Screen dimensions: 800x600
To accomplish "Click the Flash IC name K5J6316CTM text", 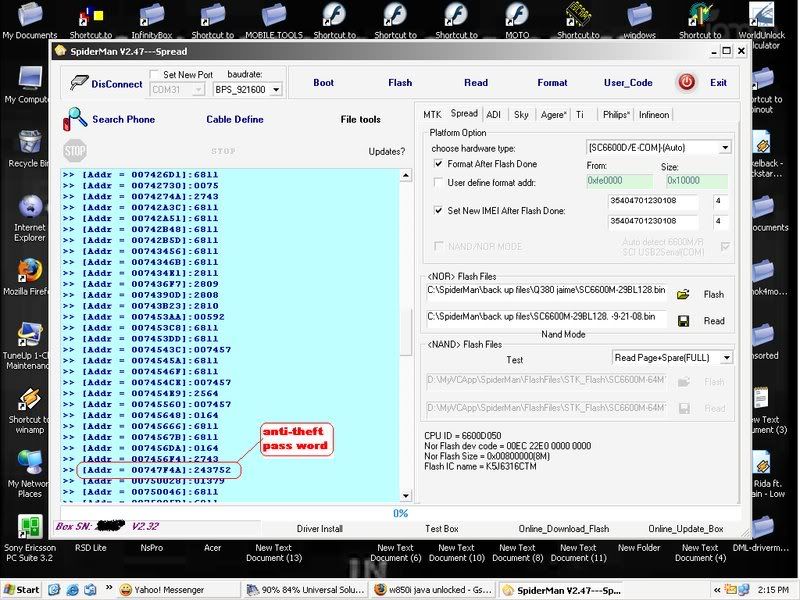I will coord(480,466).
